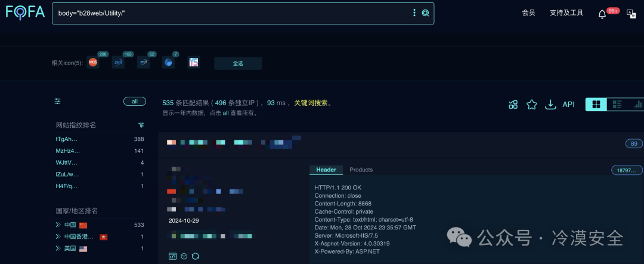Open the notifications bell
The height and width of the screenshot is (264, 644).
(x=602, y=14)
